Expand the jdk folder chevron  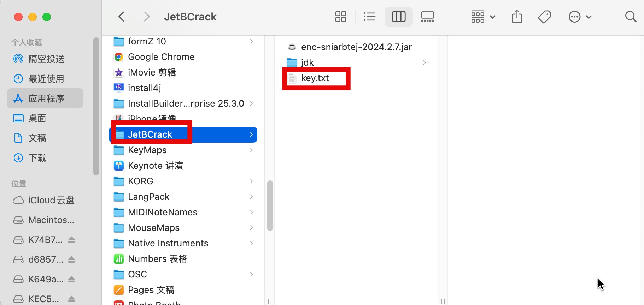pyautogui.click(x=424, y=62)
